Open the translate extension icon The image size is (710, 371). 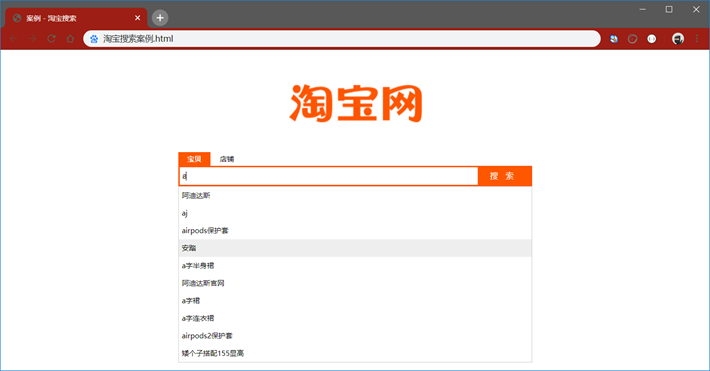point(614,39)
